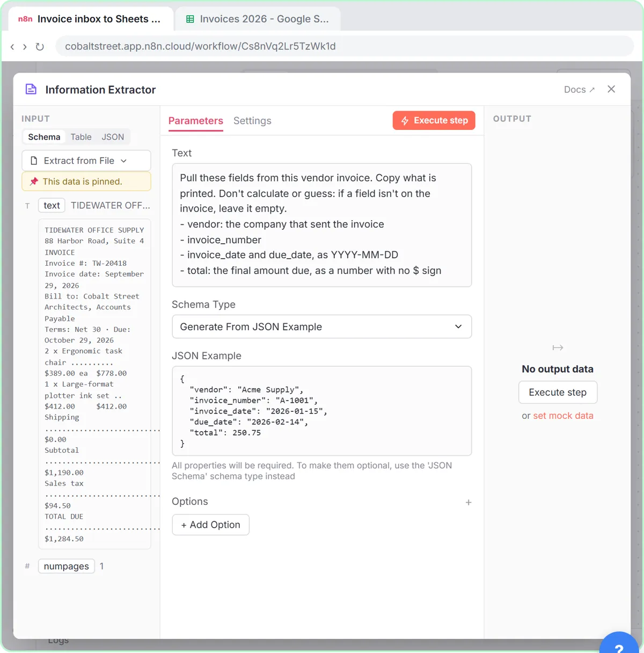Click the 'This data is pinned.' notice
The height and width of the screenshot is (653, 644).
(86, 182)
